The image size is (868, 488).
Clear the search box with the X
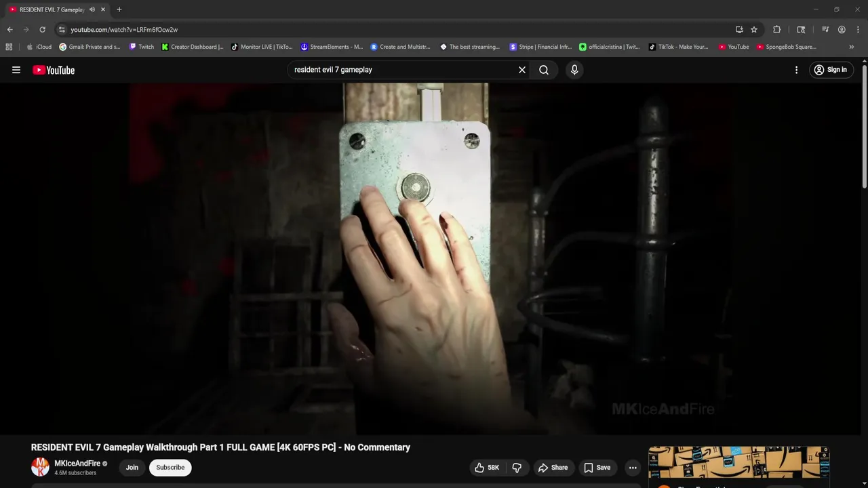pyautogui.click(x=522, y=70)
